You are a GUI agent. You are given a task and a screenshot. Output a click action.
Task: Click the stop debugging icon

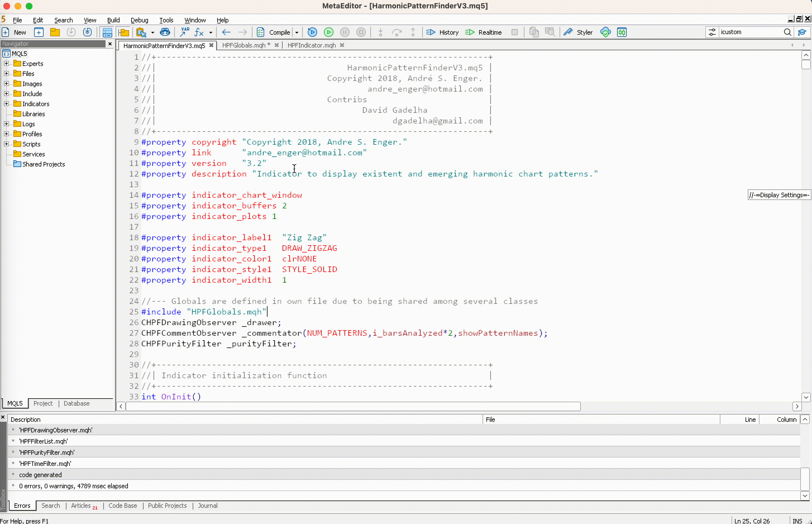(361, 32)
